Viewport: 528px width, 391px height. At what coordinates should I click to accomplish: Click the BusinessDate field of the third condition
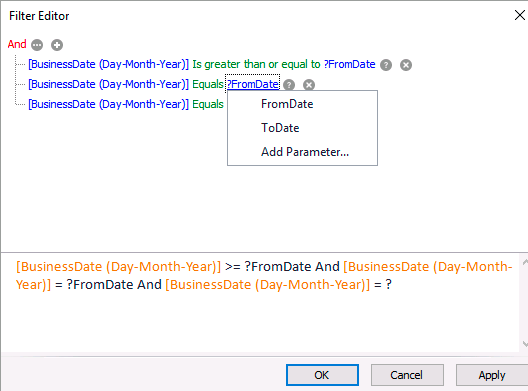[108, 104]
